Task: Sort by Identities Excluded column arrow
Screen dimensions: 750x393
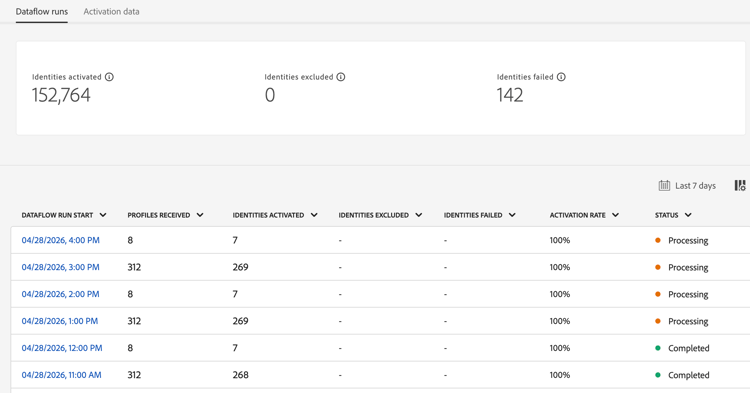Action: click(x=419, y=215)
